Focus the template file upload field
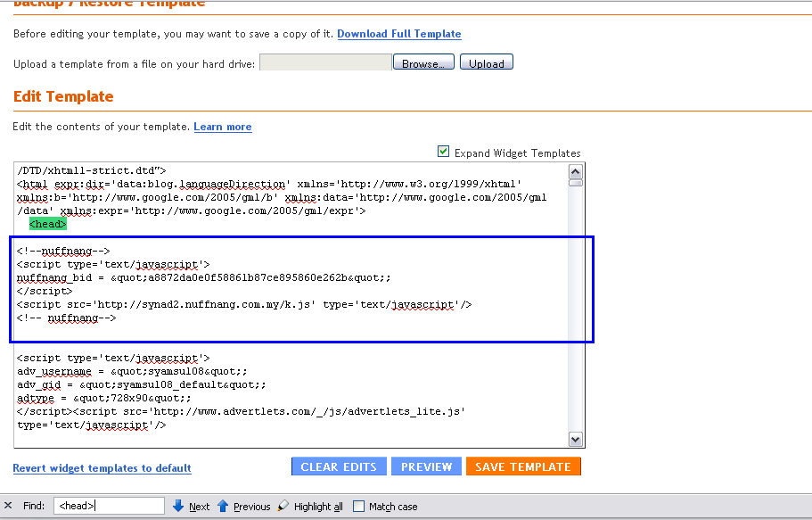 coord(325,62)
